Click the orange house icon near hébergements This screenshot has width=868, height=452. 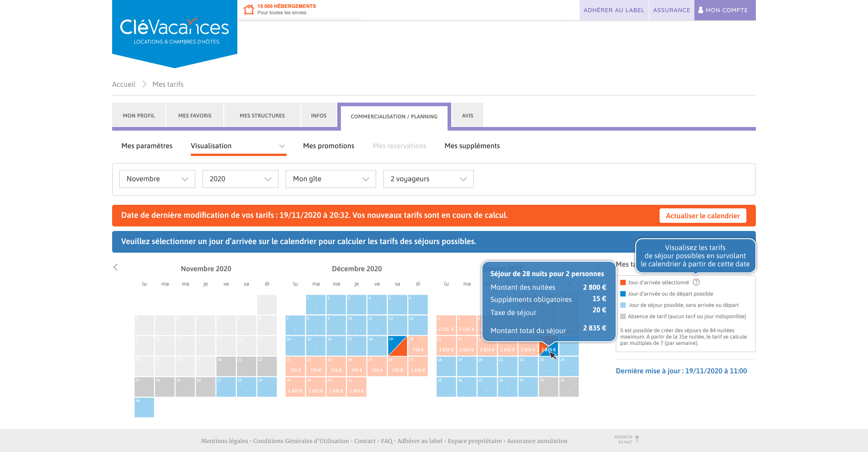tap(249, 9)
